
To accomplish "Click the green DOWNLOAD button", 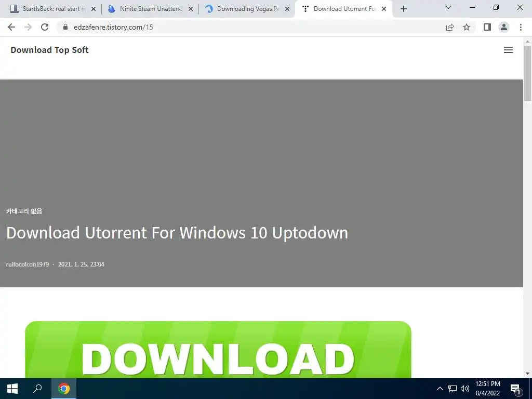I will 218,350.
